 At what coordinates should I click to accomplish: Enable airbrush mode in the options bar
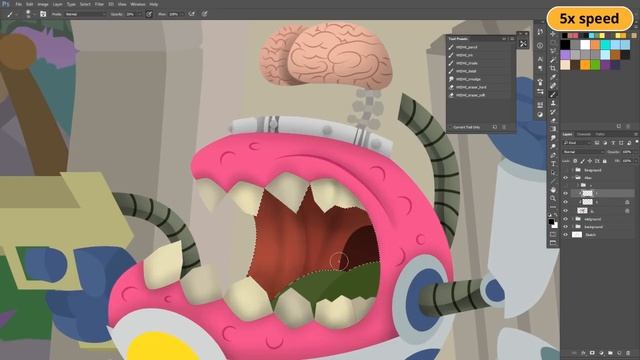tap(192, 14)
